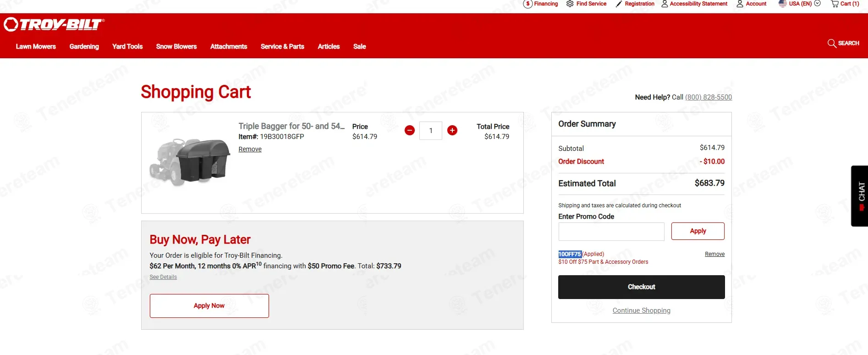Click Apply Now for financing
Image resolution: width=868 pixels, height=355 pixels.
pyautogui.click(x=209, y=306)
